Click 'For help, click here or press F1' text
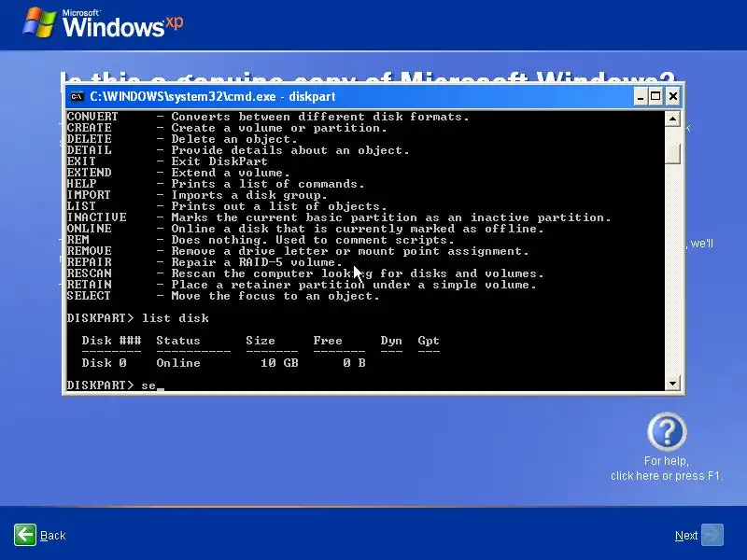This screenshot has height=560, width=747. click(x=667, y=469)
